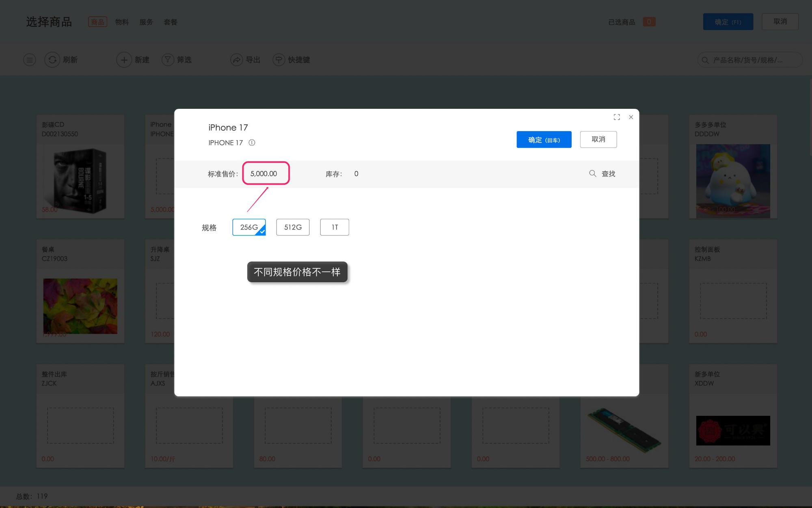This screenshot has width=812, height=508.
Task: Click 取消 inside the dialog
Action: (x=598, y=139)
